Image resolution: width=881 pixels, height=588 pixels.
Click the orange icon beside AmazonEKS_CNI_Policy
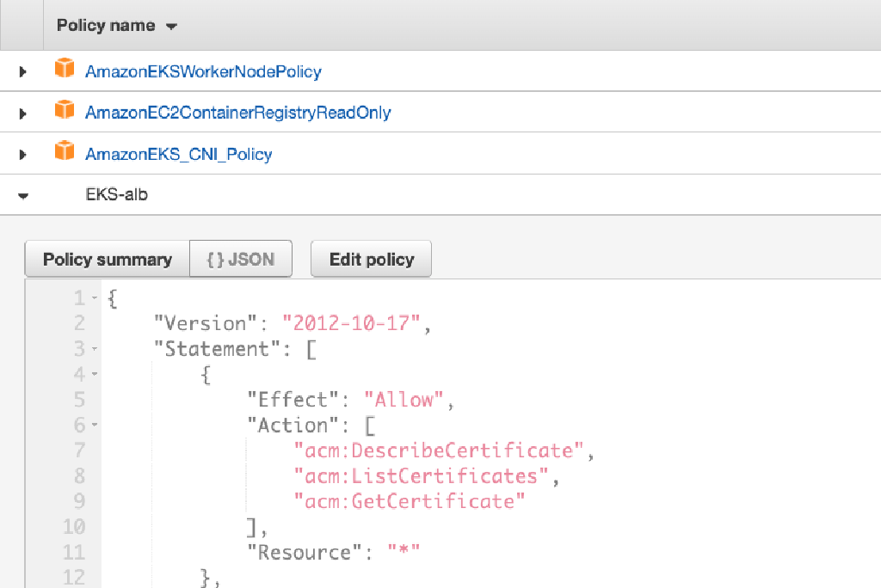pyautogui.click(x=64, y=153)
